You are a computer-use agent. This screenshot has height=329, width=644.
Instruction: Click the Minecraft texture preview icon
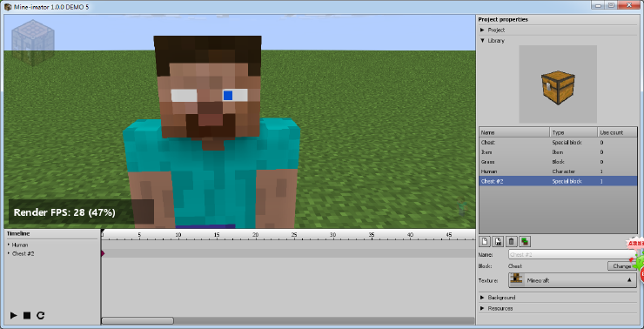pyautogui.click(x=517, y=280)
